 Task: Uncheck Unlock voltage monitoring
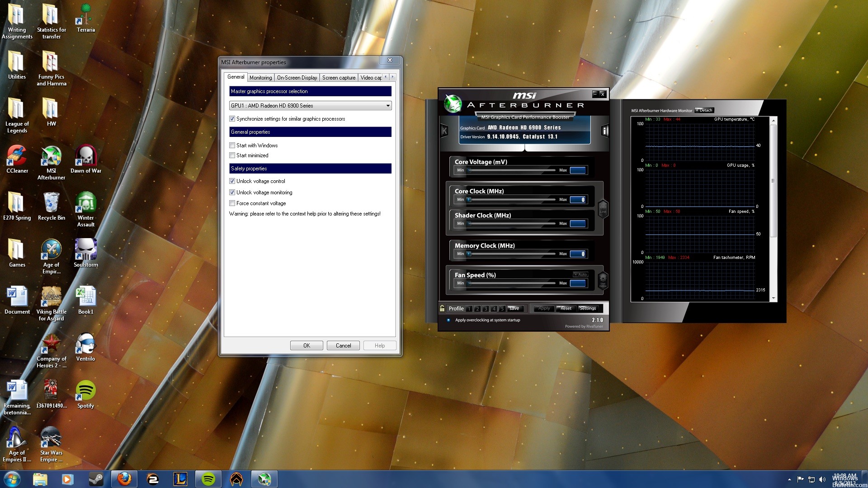pos(232,192)
